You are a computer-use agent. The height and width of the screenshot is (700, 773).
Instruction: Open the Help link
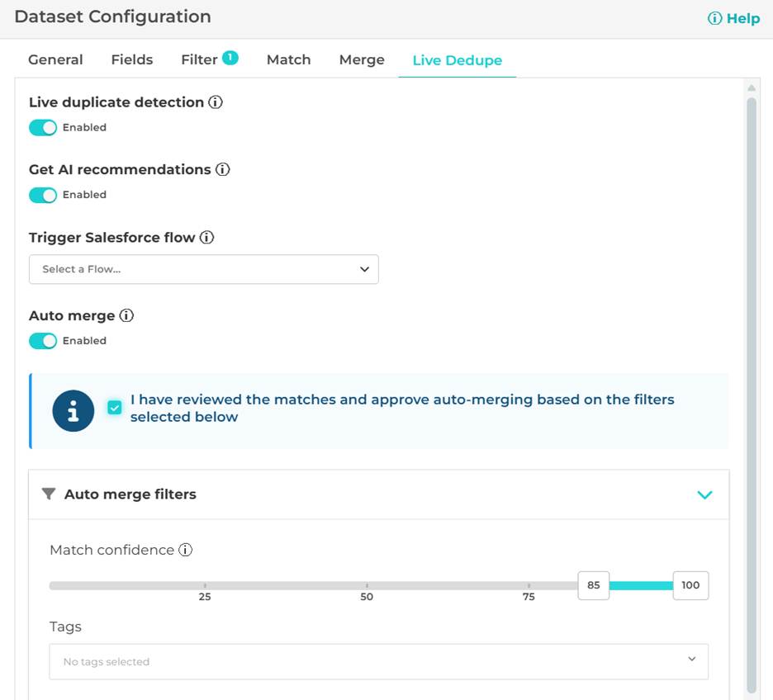click(734, 18)
